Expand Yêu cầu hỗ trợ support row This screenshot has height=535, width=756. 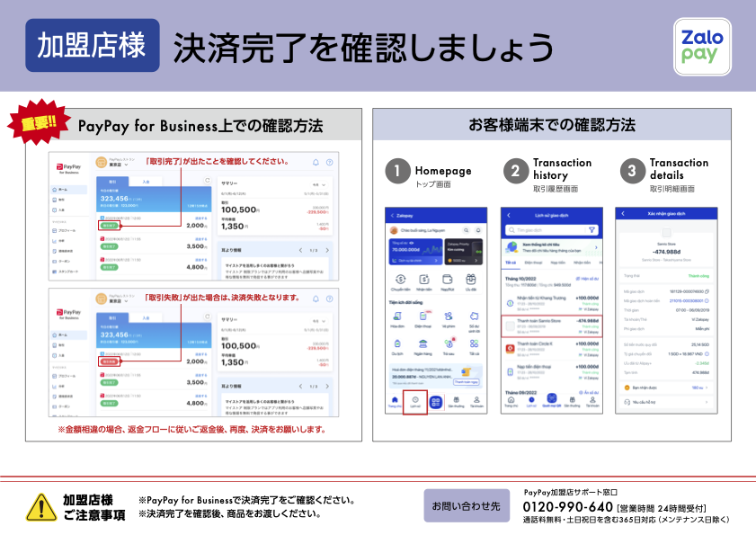pos(666,402)
